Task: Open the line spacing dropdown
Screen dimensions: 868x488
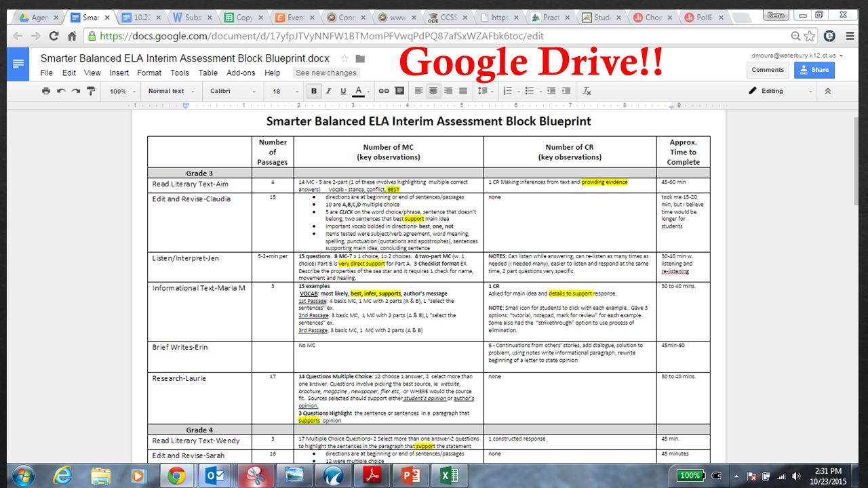Action: (x=484, y=91)
